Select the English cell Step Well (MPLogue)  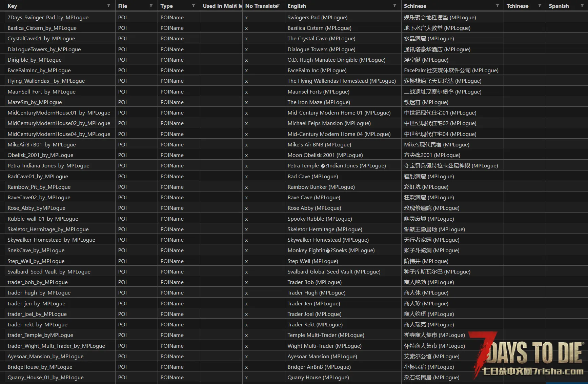[343, 261]
